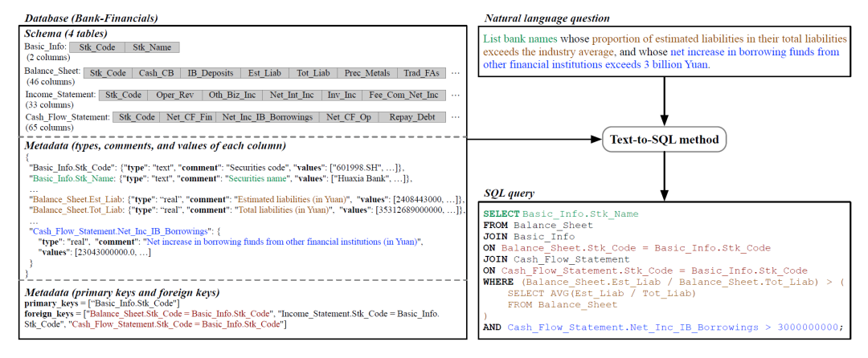
Task: Click the Text-to-SQL method box
Action: tap(665, 140)
